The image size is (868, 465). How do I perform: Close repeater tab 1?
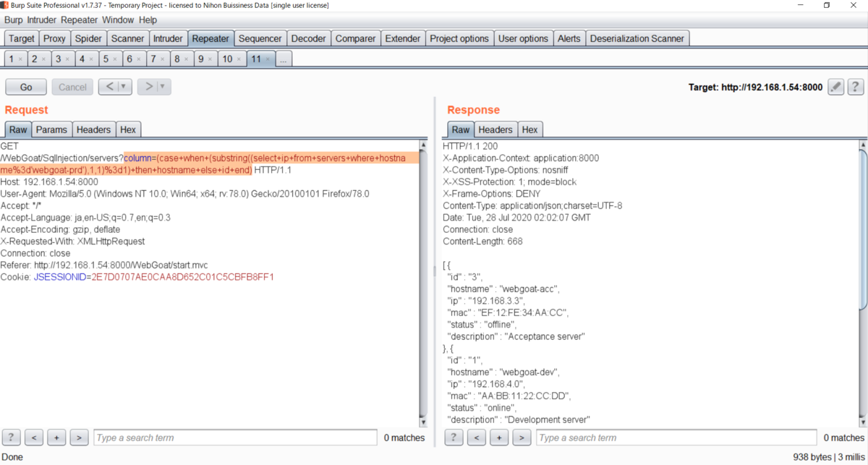20,59
